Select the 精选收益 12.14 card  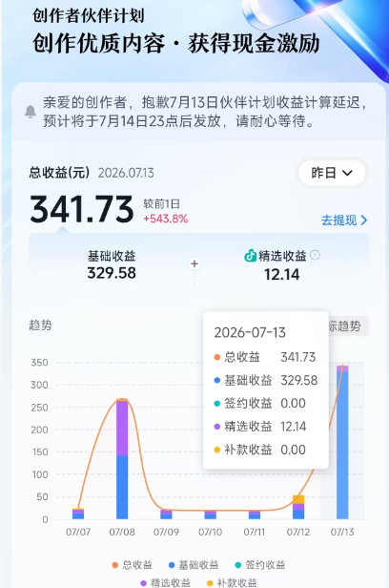pyautogui.click(x=281, y=265)
